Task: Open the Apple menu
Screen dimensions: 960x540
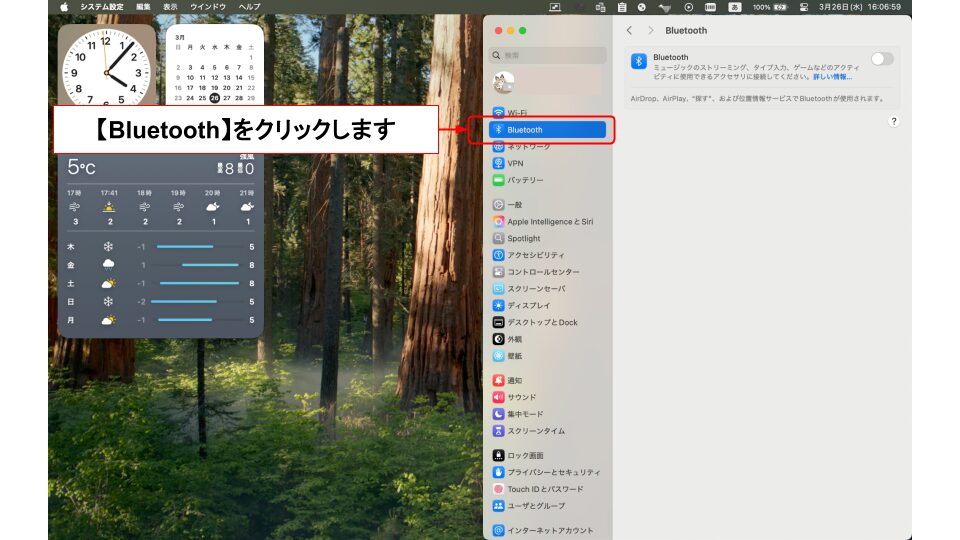Action: [x=64, y=7]
